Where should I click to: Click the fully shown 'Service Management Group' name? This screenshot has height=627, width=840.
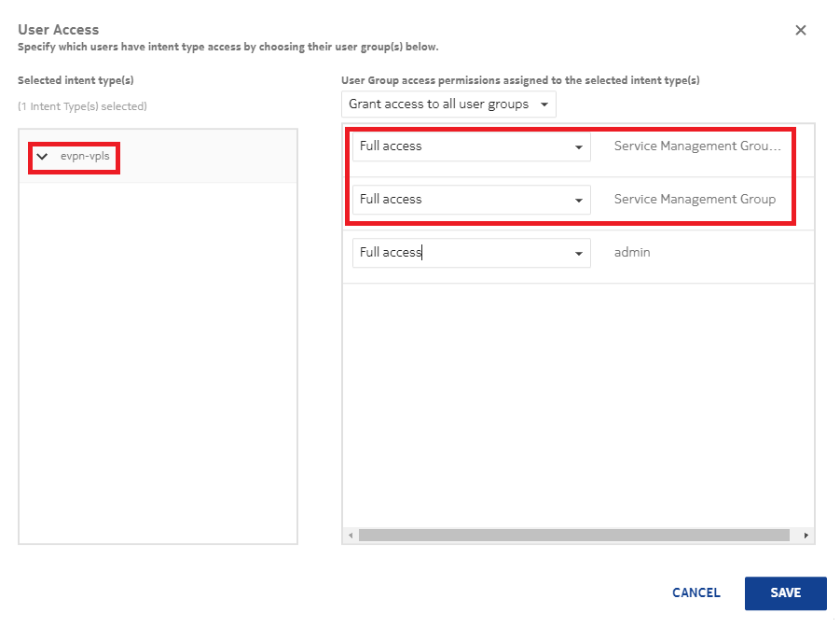coord(695,200)
